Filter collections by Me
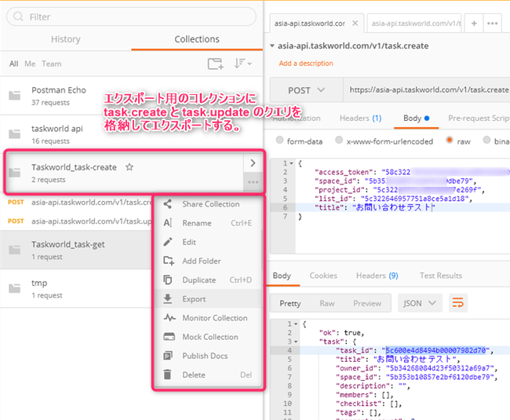The height and width of the screenshot is (420, 510). pos(30,64)
